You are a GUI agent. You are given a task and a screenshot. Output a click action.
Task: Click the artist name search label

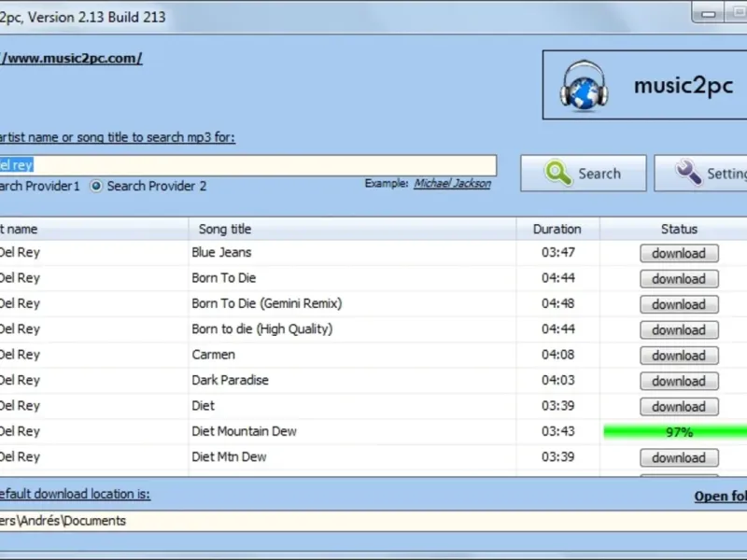[x=118, y=137]
